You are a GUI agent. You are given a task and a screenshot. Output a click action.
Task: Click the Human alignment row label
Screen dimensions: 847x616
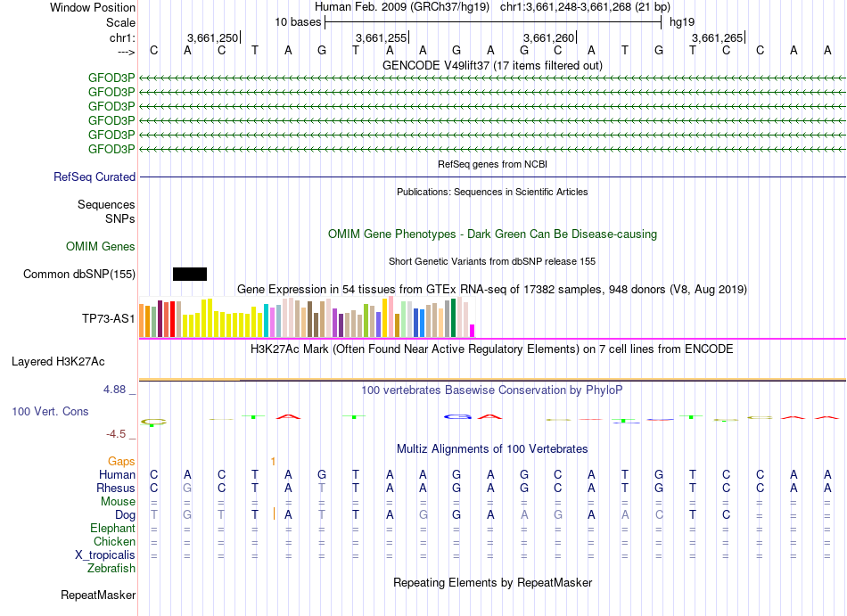(x=117, y=474)
